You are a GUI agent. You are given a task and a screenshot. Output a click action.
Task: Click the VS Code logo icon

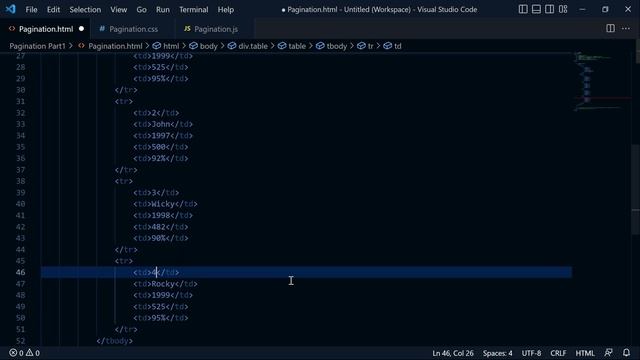pyautogui.click(x=11, y=9)
